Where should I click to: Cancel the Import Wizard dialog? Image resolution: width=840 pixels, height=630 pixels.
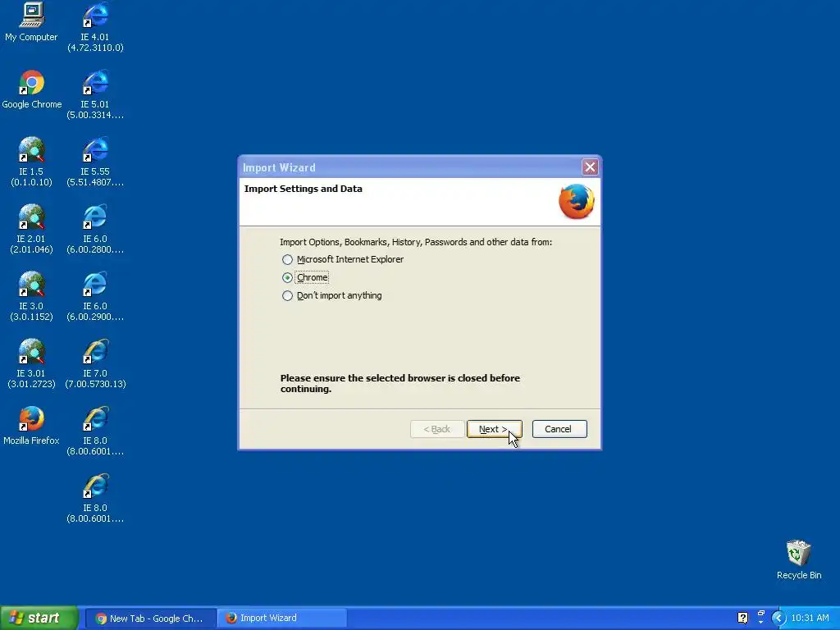coord(559,429)
